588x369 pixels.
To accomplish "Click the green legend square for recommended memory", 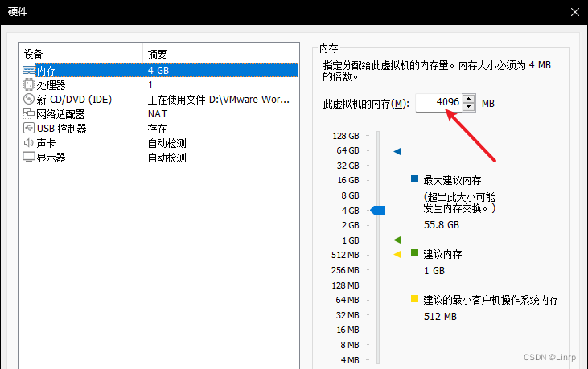I will pos(414,253).
